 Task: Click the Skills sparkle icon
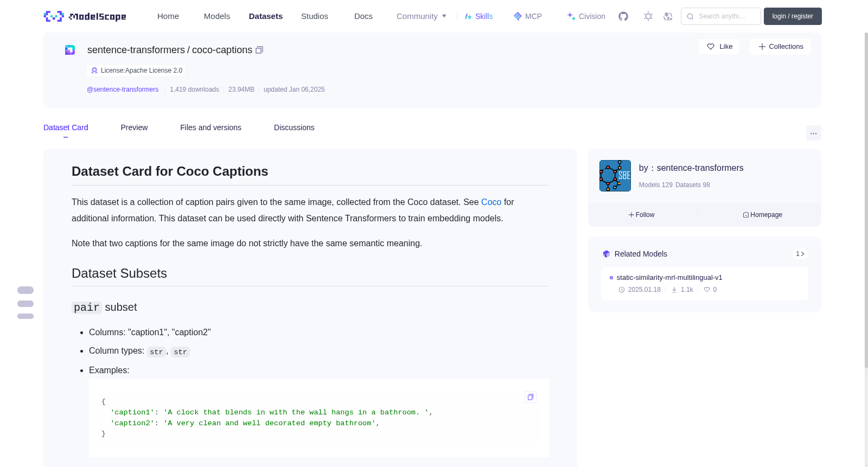pos(468,16)
